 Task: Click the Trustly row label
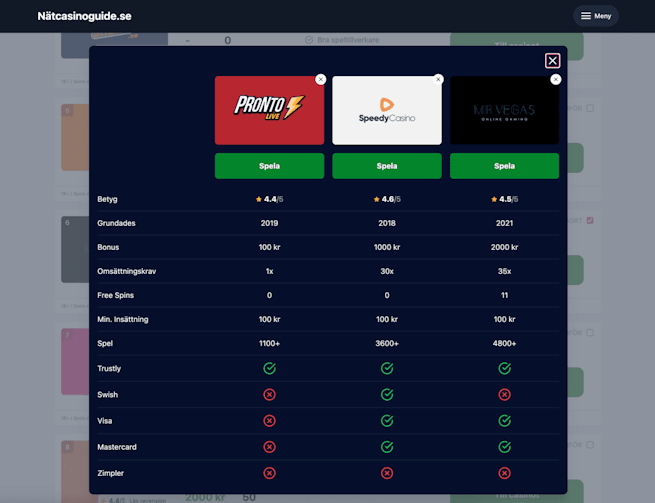(109, 368)
